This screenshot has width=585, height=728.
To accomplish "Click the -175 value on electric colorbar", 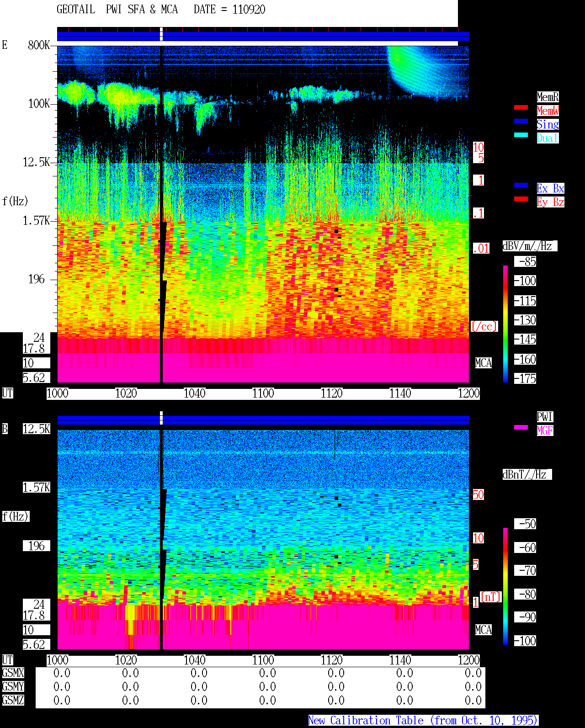I will point(526,378).
